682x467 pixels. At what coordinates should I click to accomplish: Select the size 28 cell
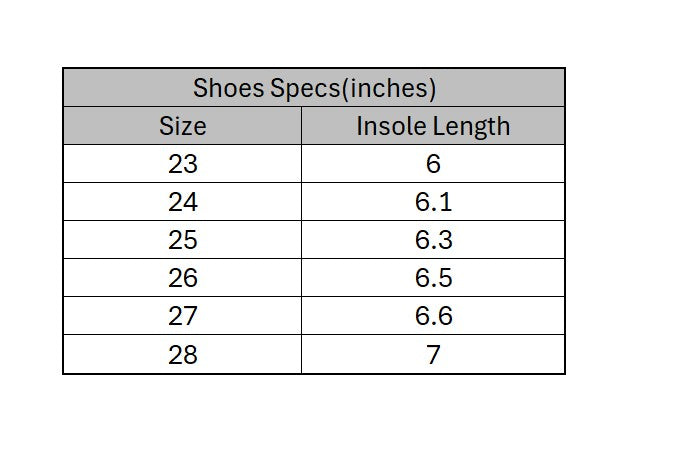pyautogui.click(x=183, y=354)
